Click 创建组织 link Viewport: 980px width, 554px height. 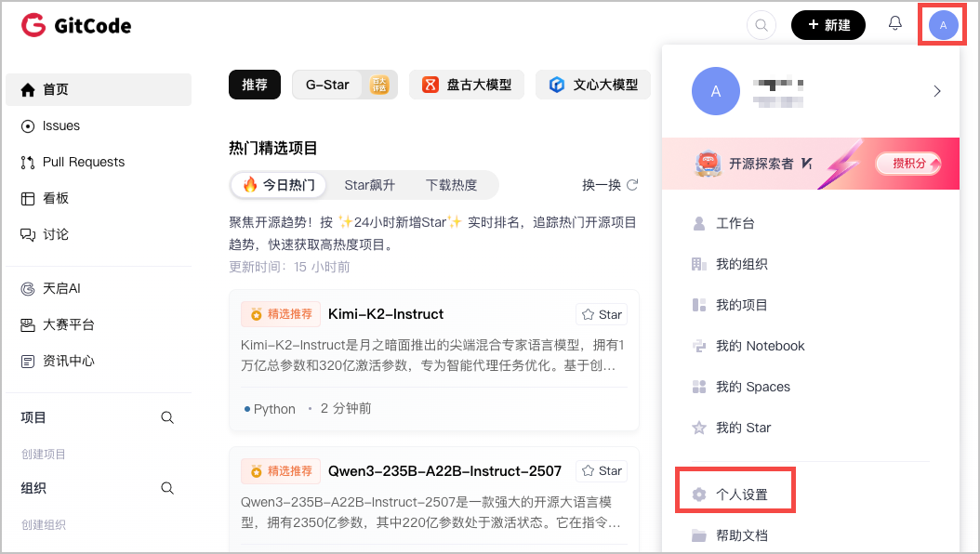point(44,524)
